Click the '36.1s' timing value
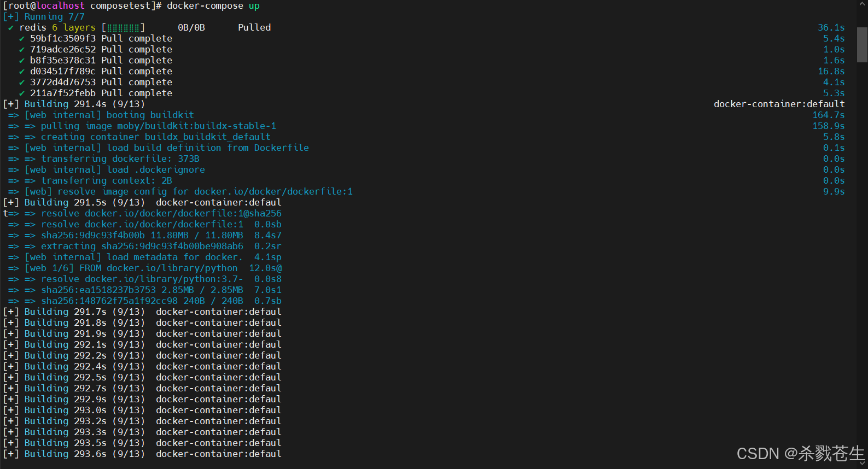The image size is (868, 469). (x=831, y=27)
